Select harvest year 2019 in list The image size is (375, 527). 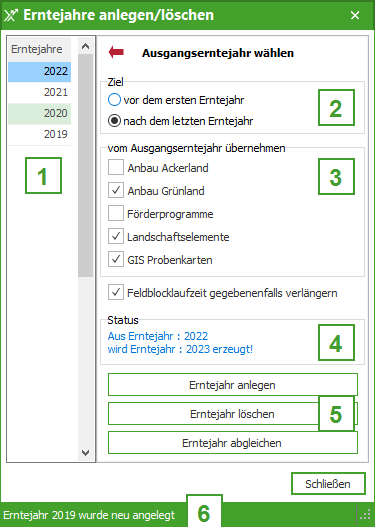click(40, 134)
